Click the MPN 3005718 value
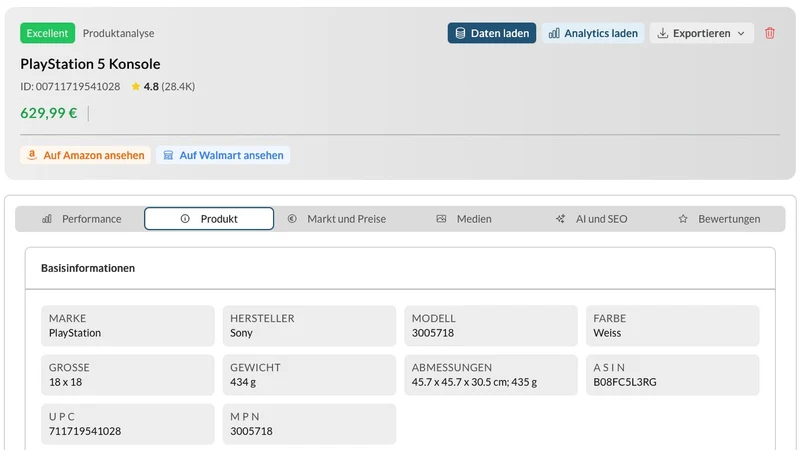 point(251,431)
